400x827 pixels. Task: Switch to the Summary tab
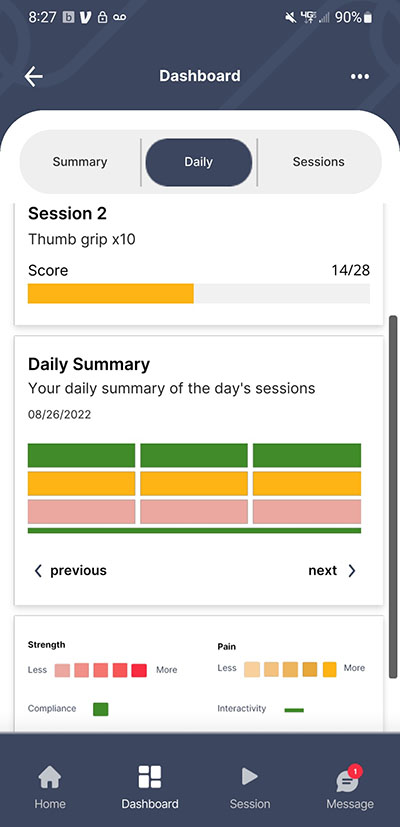tap(80, 162)
